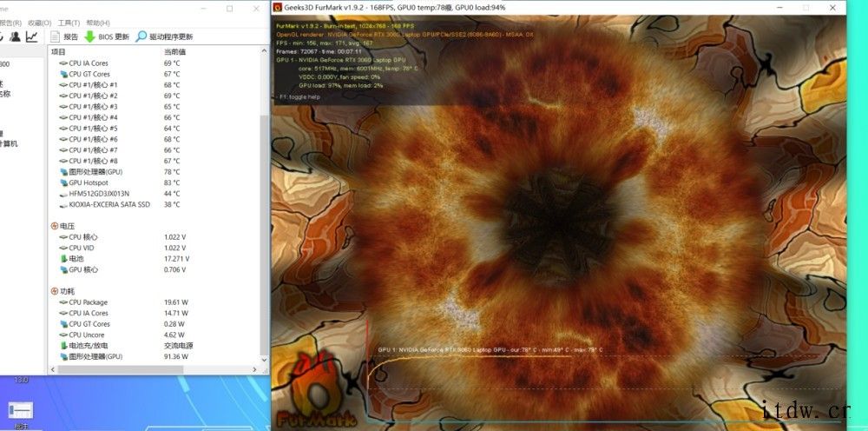
Task: Click the drive icon beside KIOXIA-EXCERIA SATA SSD
Action: [63, 204]
